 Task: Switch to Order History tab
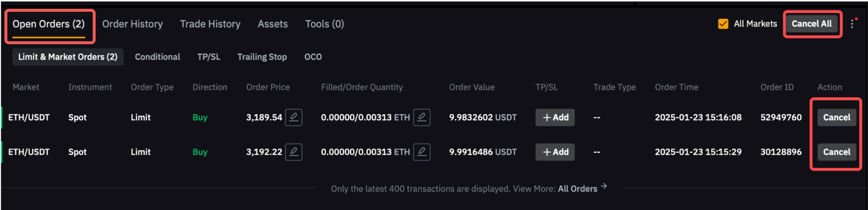point(132,24)
